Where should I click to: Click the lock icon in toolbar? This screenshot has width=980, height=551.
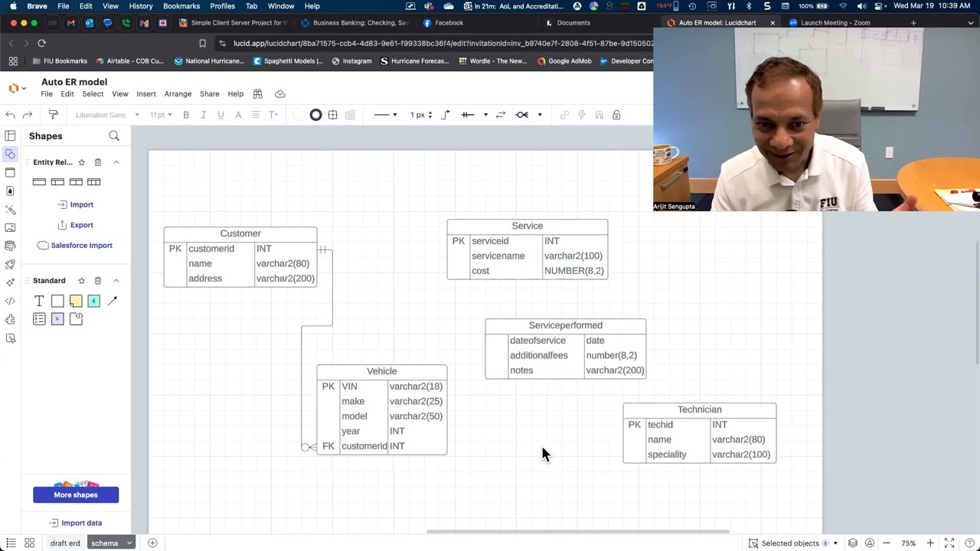click(x=616, y=115)
